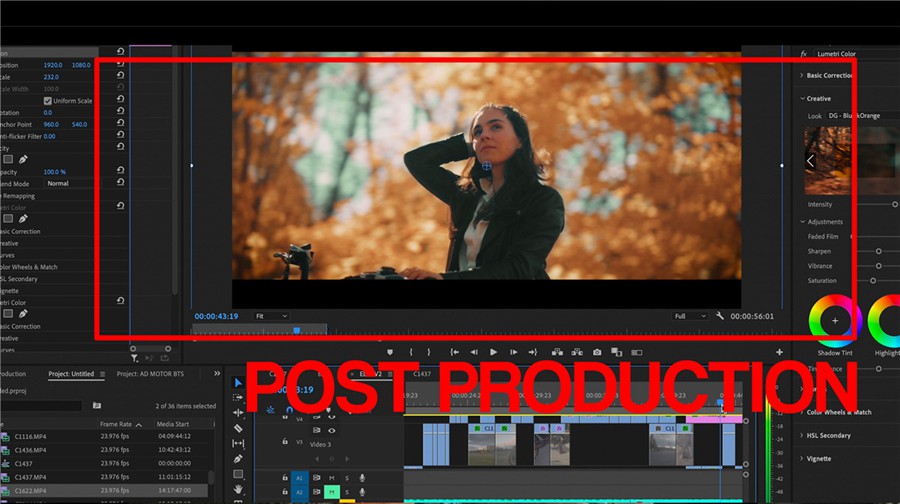900x504 pixels.
Task: Click the Shadow Tint color wheel
Action: [835, 321]
